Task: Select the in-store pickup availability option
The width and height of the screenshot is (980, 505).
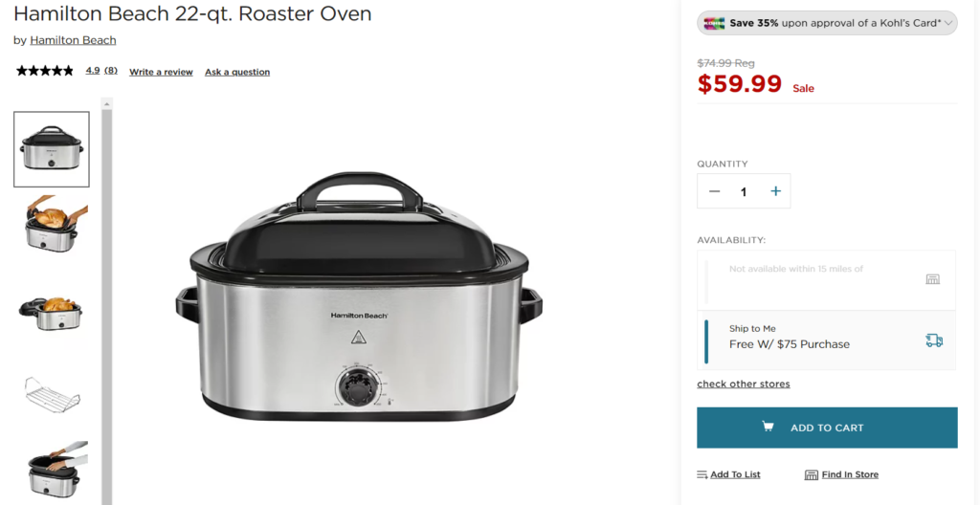Action: point(826,280)
